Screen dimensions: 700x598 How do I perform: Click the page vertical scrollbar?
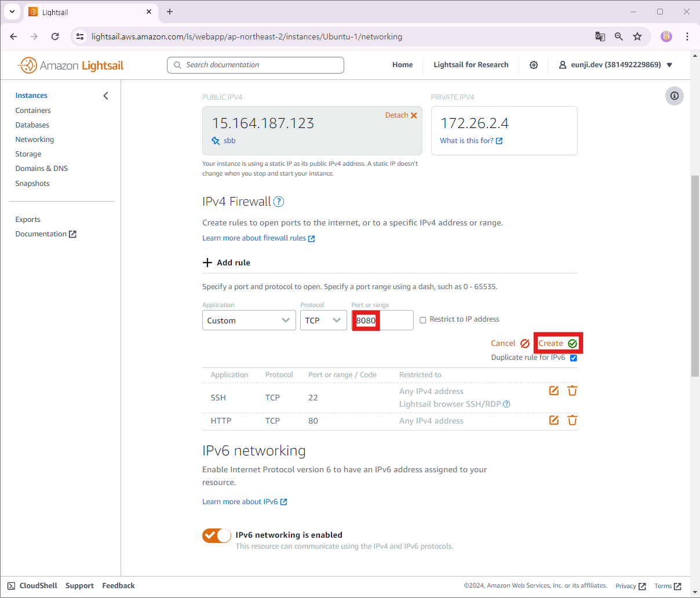point(695,276)
